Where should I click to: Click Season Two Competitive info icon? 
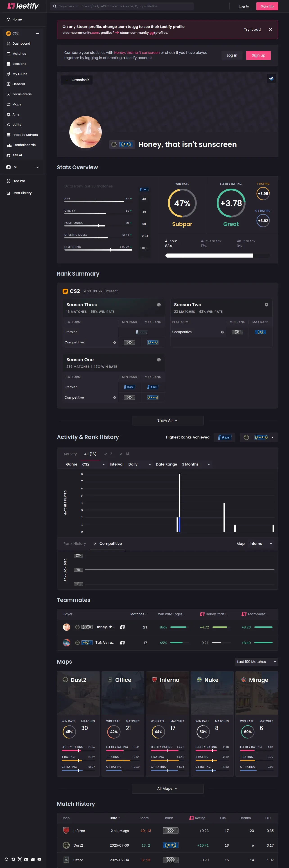tap(222, 332)
